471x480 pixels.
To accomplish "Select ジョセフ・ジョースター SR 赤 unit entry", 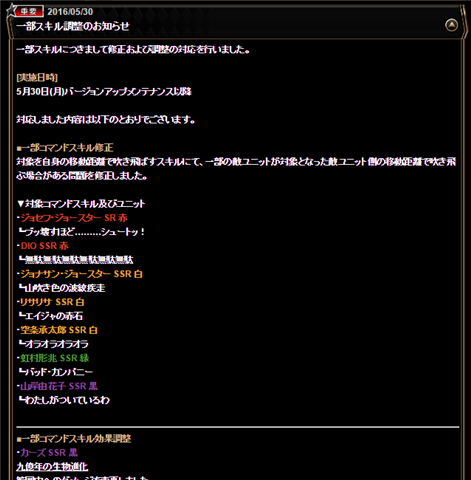I will click(74, 218).
